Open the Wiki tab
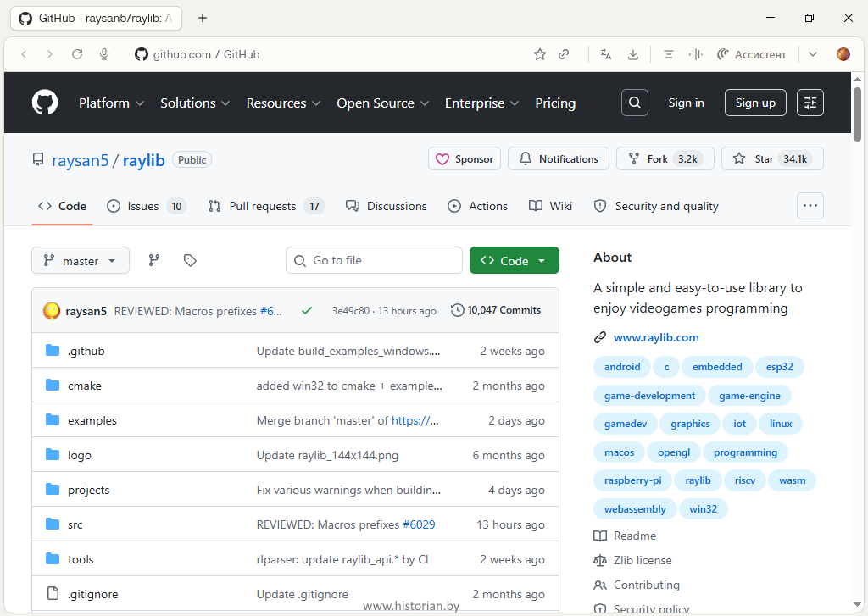868x616 pixels. (x=550, y=206)
